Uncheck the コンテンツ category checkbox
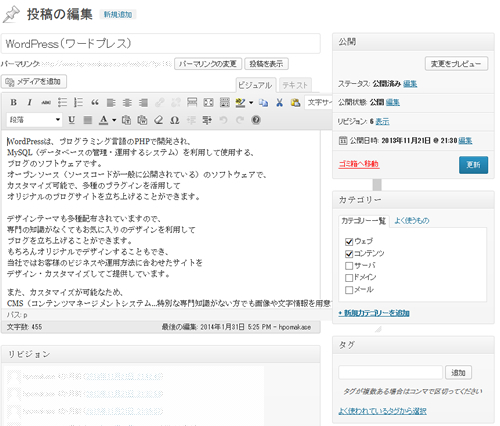Viewport: 500px width, 426px height. [x=349, y=254]
